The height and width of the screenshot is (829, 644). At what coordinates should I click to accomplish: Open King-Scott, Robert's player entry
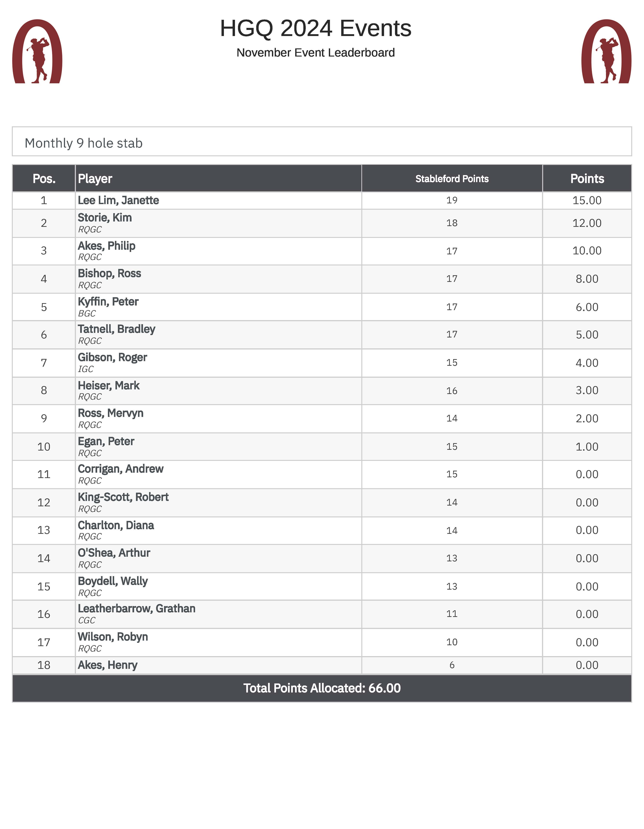[x=123, y=497]
